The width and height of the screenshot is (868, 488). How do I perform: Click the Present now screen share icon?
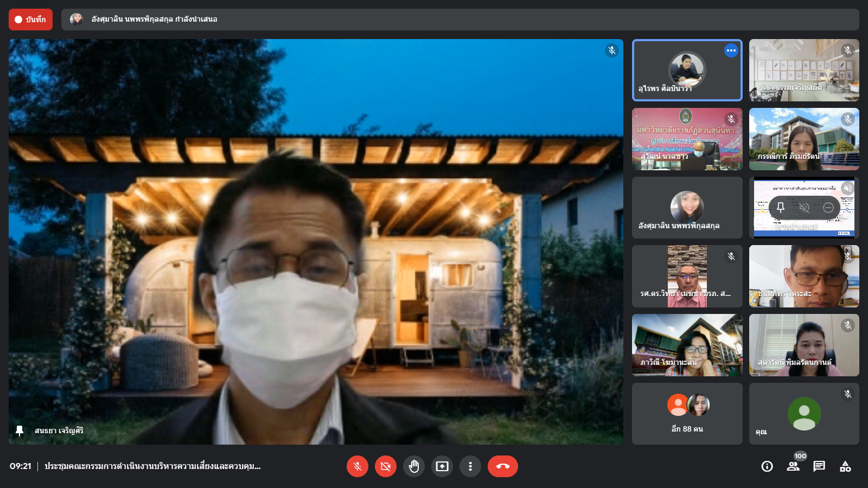tap(442, 466)
